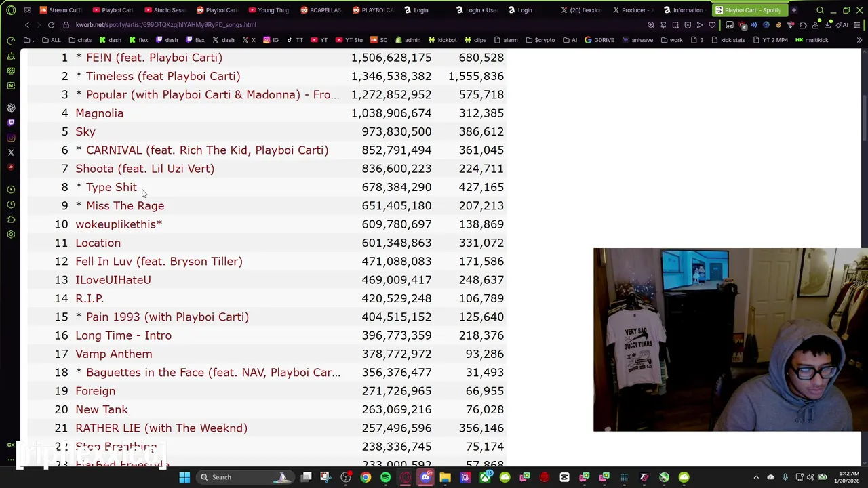Open Google Chrome from the taskbar
Image resolution: width=868 pixels, height=488 pixels.
point(366,477)
